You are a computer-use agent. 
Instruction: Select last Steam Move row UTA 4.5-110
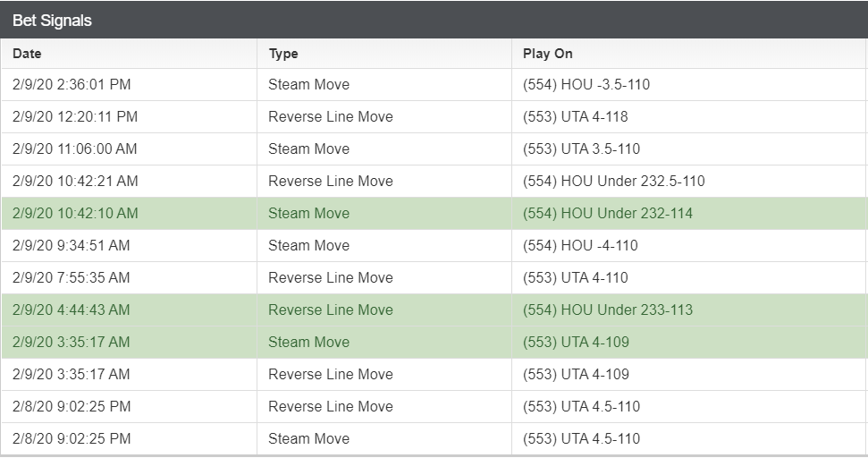coord(434,438)
